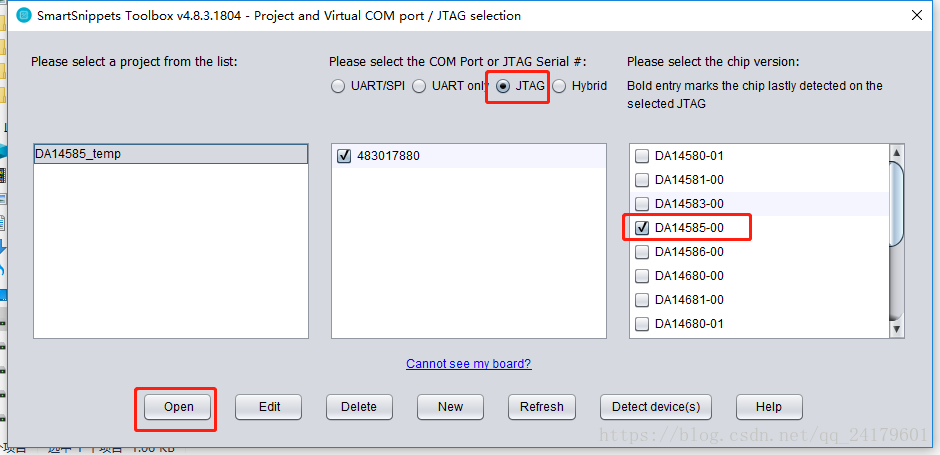Check the DA14680-00 chip version

point(642,276)
